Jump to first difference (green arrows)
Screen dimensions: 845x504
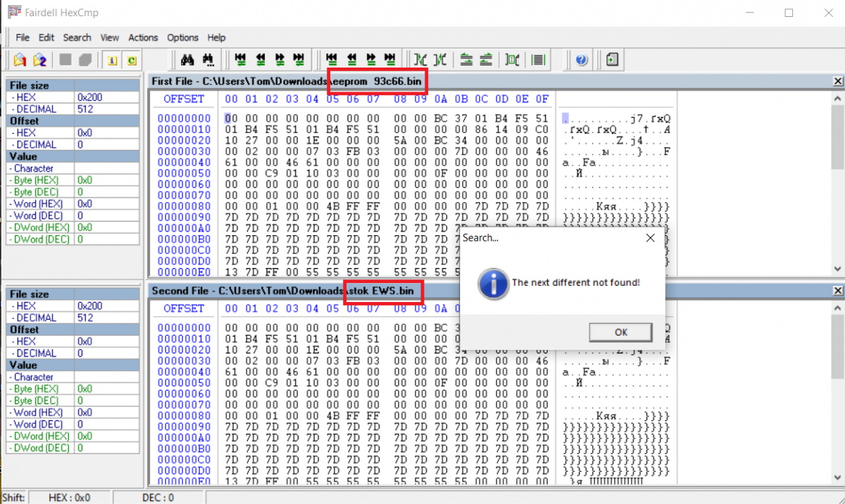(240, 60)
